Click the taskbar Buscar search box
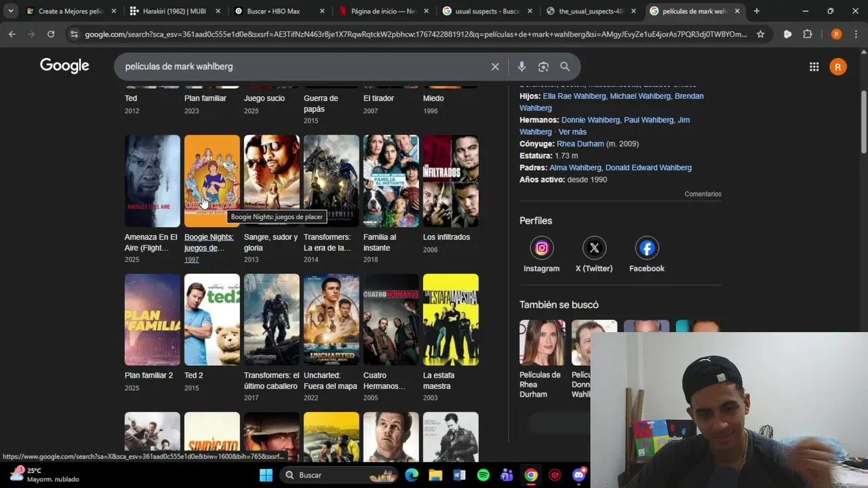 point(339,475)
